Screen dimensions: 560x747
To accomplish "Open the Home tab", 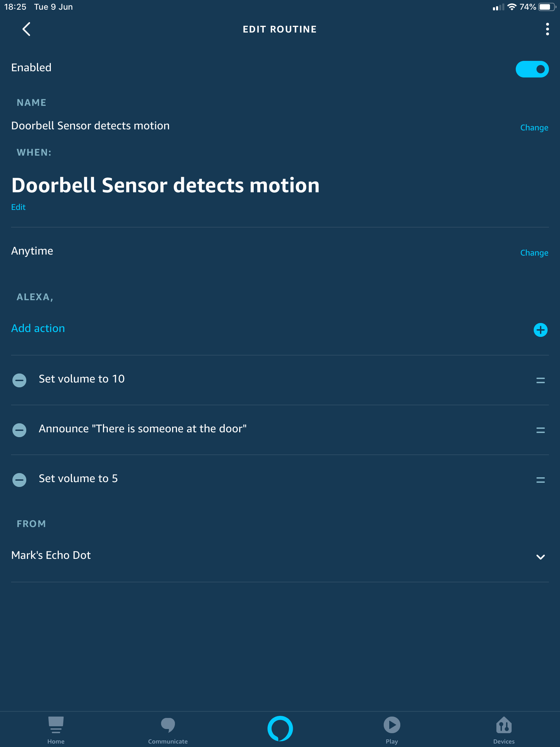I will coord(56,730).
